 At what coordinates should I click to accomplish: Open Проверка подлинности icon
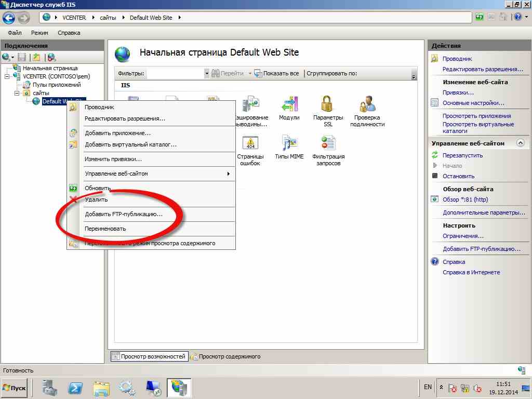pos(367,104)
